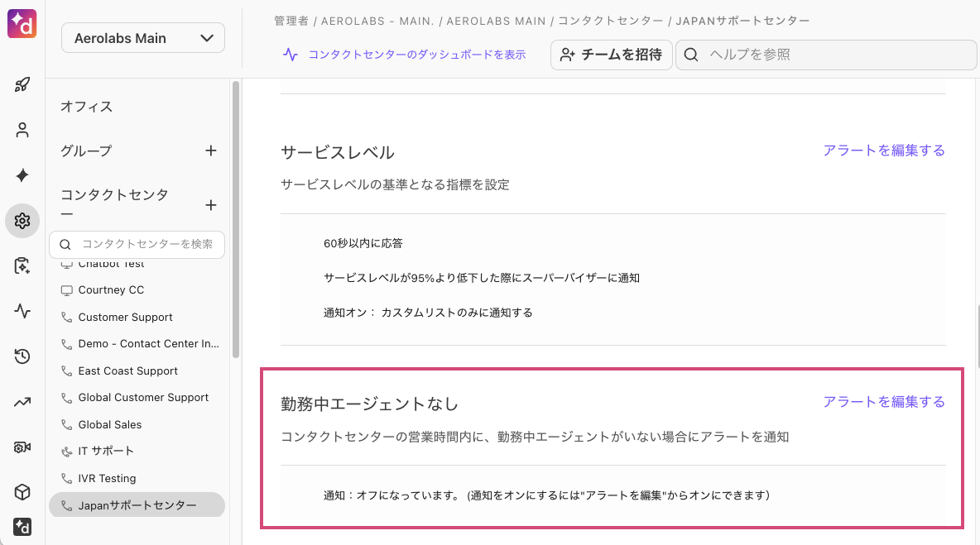Click the video camera icon in sidebar
The image size is (980, 545).
point(22,447)
